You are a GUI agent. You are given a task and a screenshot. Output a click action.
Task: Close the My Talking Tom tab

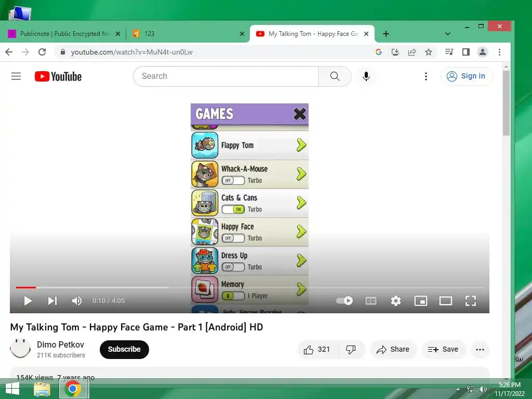point(366,34)
